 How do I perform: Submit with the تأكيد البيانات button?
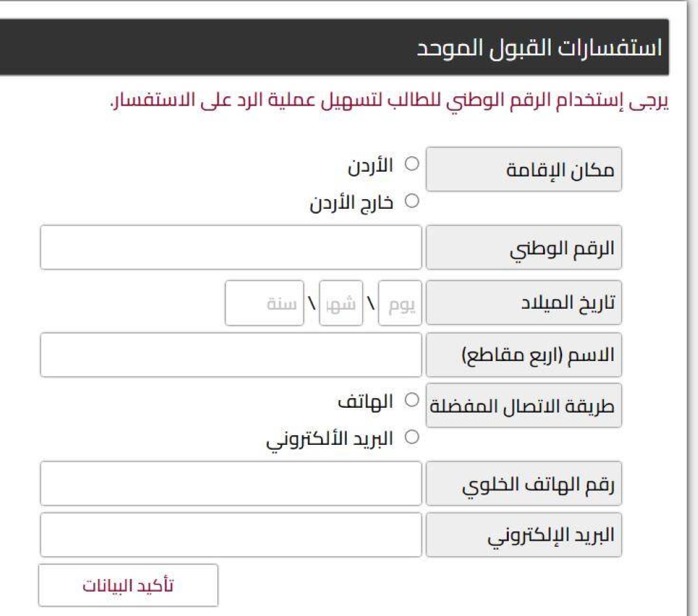click(x=128, y=585)
